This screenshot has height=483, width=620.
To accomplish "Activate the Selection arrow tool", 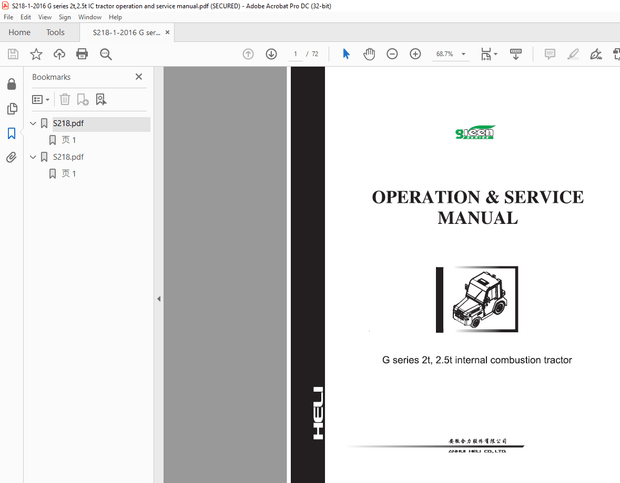I will click(x=346, y=54).
